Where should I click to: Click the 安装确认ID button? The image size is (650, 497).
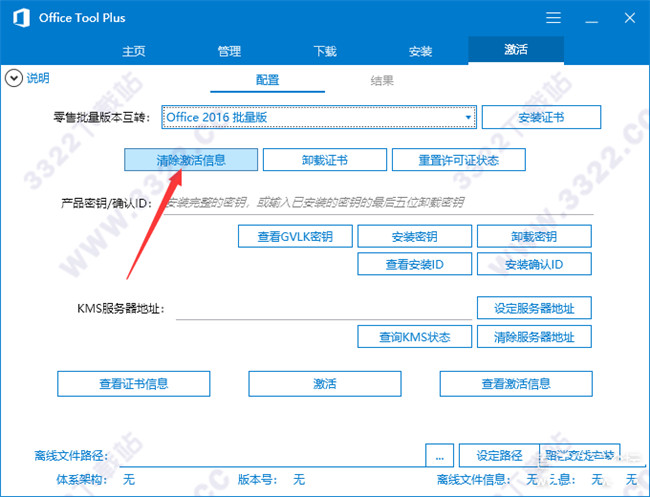534,264
